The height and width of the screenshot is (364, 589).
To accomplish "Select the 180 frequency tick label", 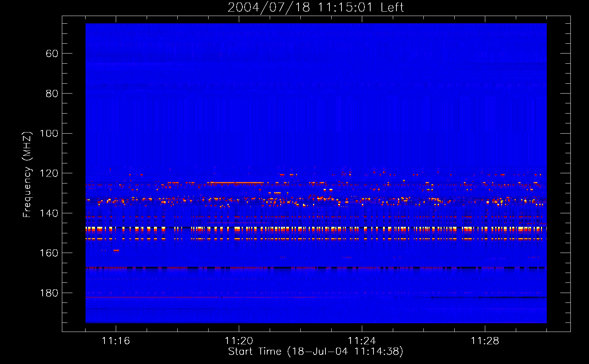I will (x=49, y=293).
